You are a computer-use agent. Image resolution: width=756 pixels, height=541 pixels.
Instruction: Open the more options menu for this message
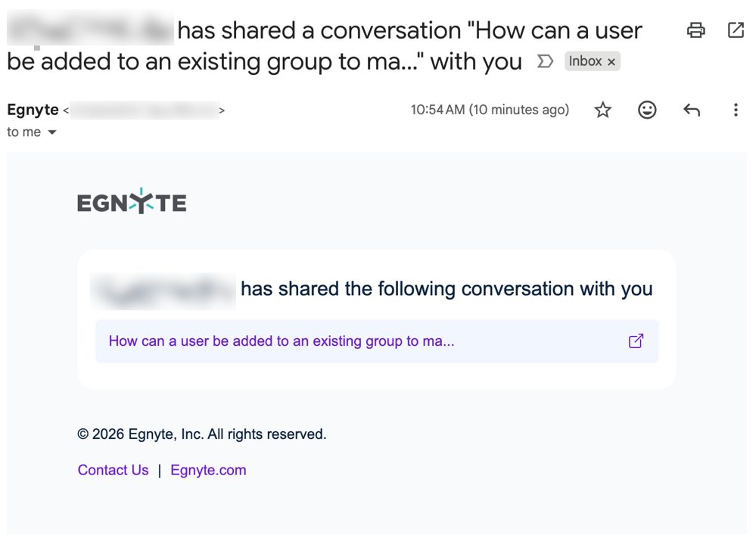pos(736,110)
